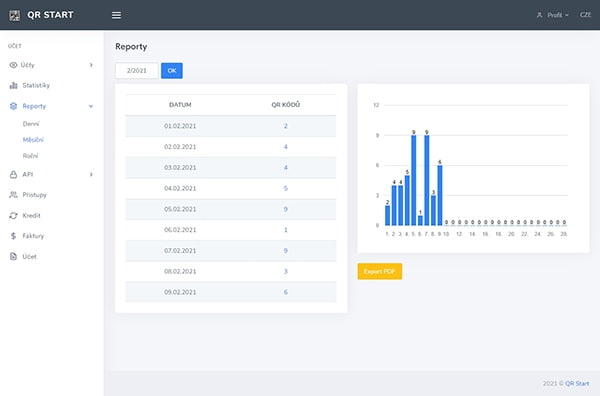
Task: Confirm month with the OK button
Action: [x=172, y=71]
